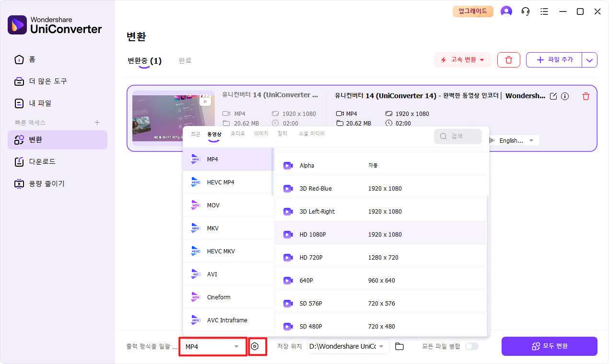Image resolution: width=609 pixels, height=364 pixels.
Task: Click the 파일 추가 button
Action: pos(554,60)
